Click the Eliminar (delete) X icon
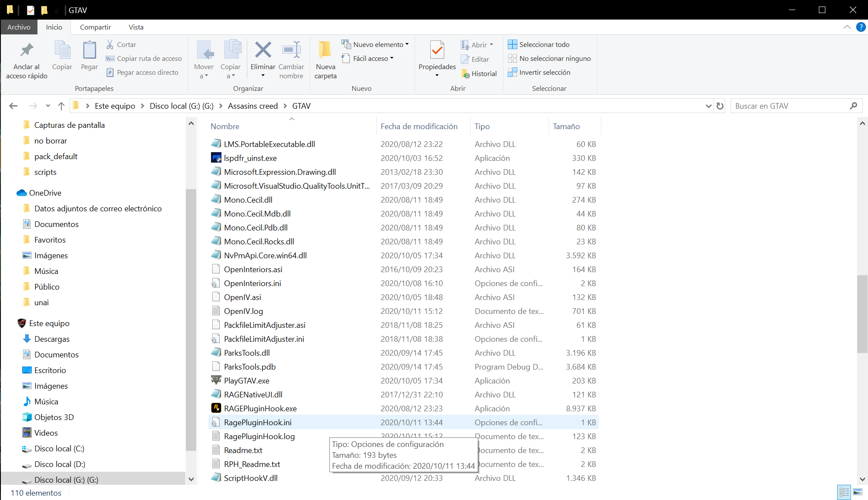868x500 pixels. point(263,50)
